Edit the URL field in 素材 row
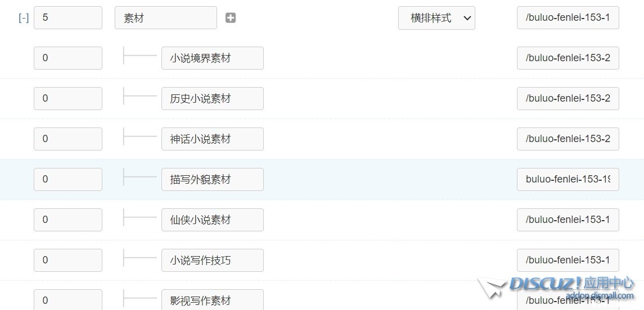Screen dimensions: 644x310 (x=568, y=18)
